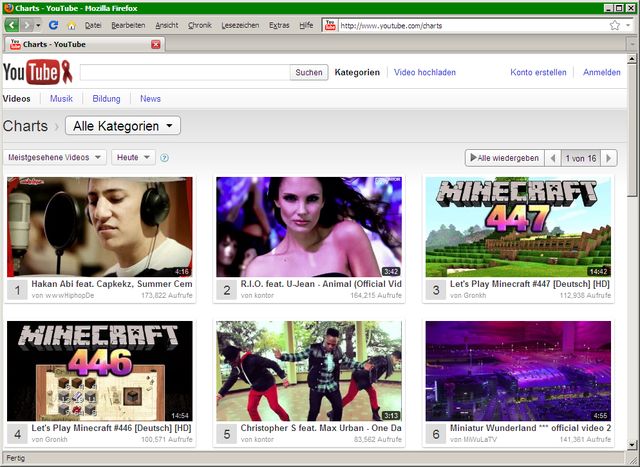The image size is (640, 467).
Task: Open the Heute time range dropdown
Action: [x=133, y=158]
